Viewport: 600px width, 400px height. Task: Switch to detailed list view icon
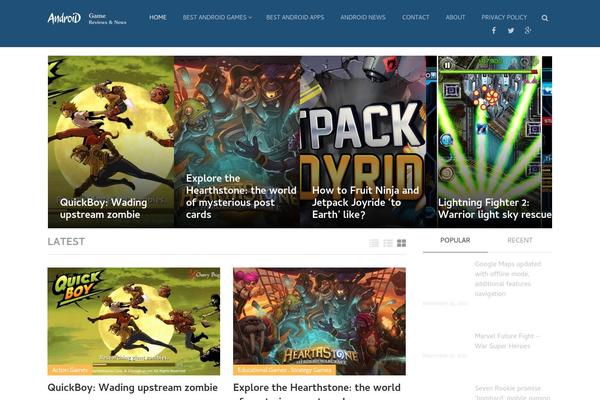pos(388,243)
